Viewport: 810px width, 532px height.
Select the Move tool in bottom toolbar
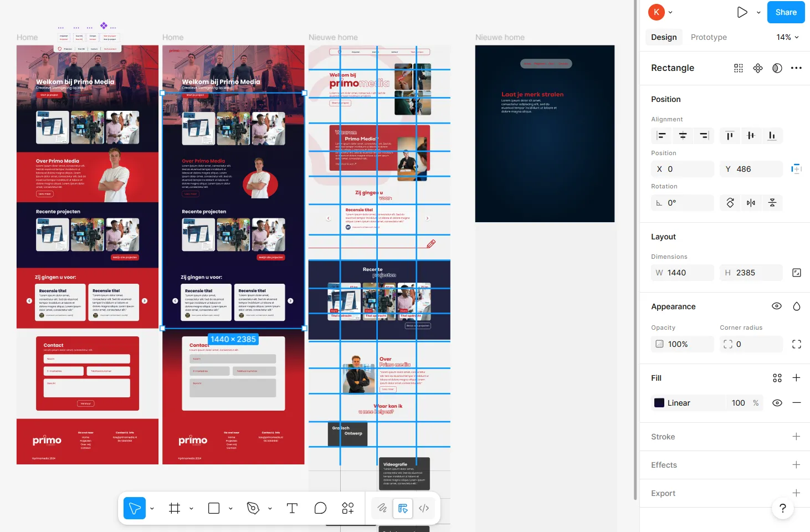[x=134, y=508]
